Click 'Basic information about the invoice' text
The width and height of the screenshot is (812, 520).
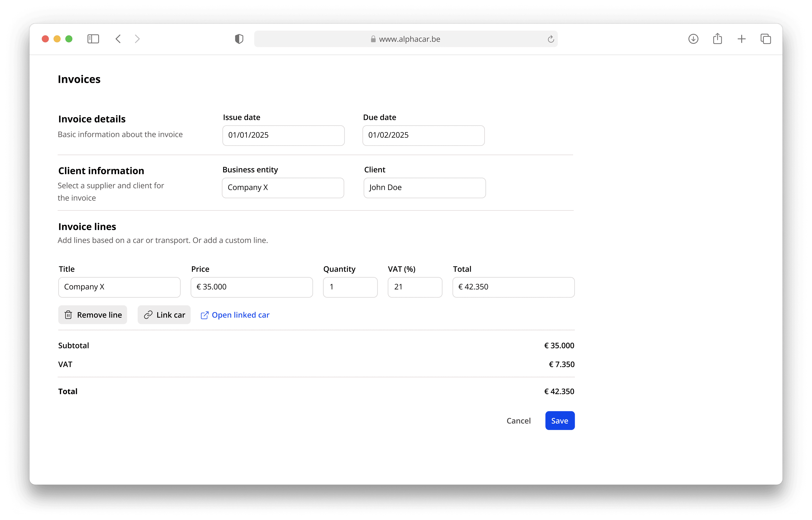tap(120, 134)
